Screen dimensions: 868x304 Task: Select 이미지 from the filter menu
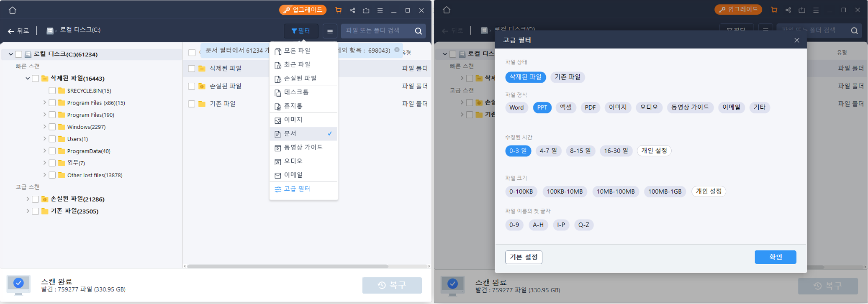coord(293,120)
